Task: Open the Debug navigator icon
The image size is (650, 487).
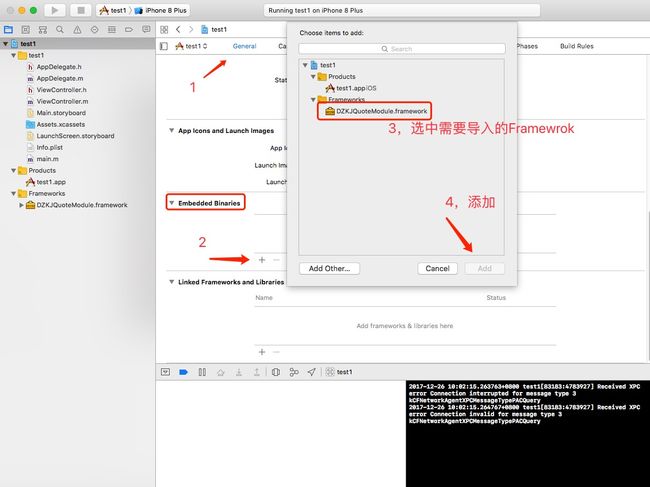Action: click(112, 29)
